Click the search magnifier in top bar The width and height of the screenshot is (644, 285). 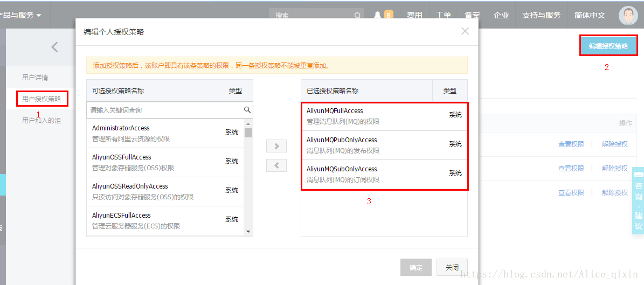[x=357, y=16]
